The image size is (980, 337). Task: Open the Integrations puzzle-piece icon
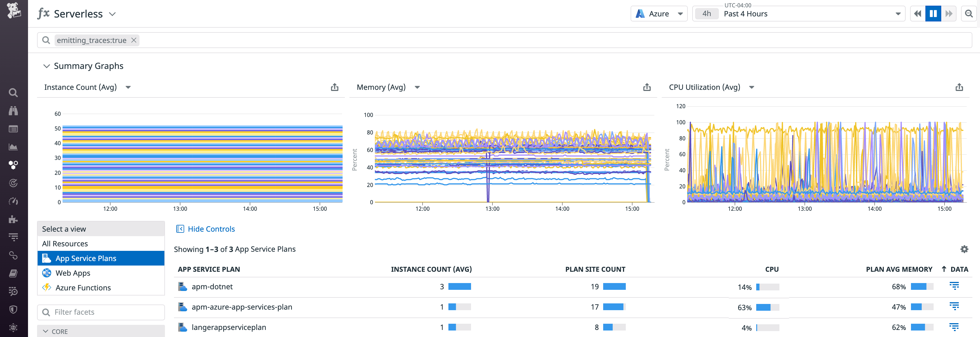click(x=13, y=219)
